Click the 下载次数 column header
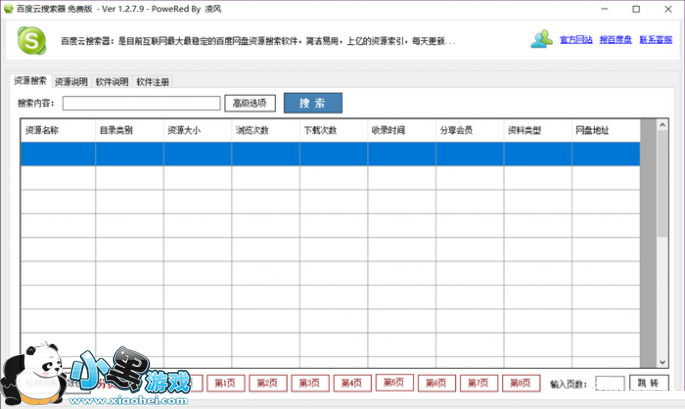Image resolution: width=685 pixels, height=409 pixels. [320, 130]
